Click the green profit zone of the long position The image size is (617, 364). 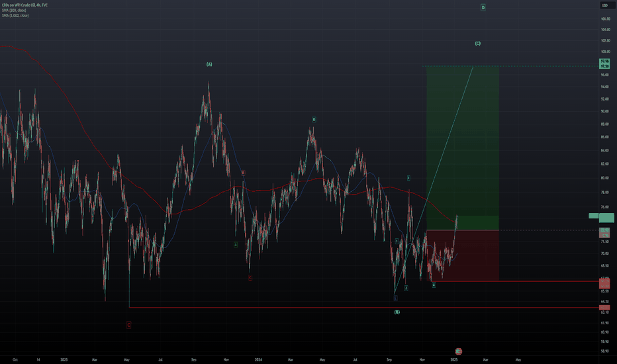pos(463,148)
